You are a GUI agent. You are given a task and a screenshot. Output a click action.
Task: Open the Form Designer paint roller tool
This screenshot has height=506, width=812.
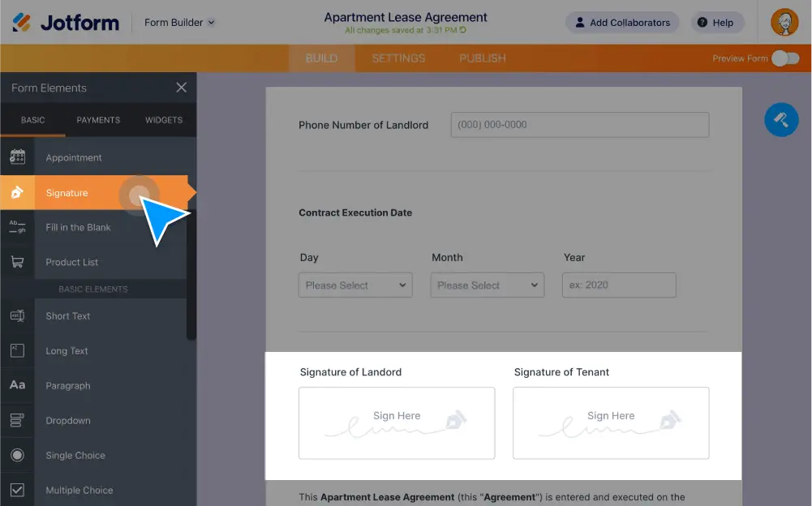click(x=780, y=119)
